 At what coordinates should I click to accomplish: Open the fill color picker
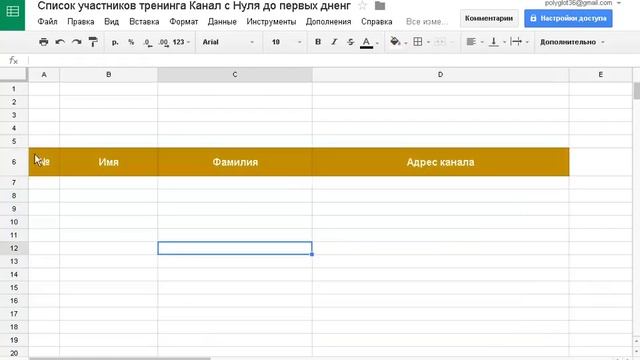click(x=395, y=42)
